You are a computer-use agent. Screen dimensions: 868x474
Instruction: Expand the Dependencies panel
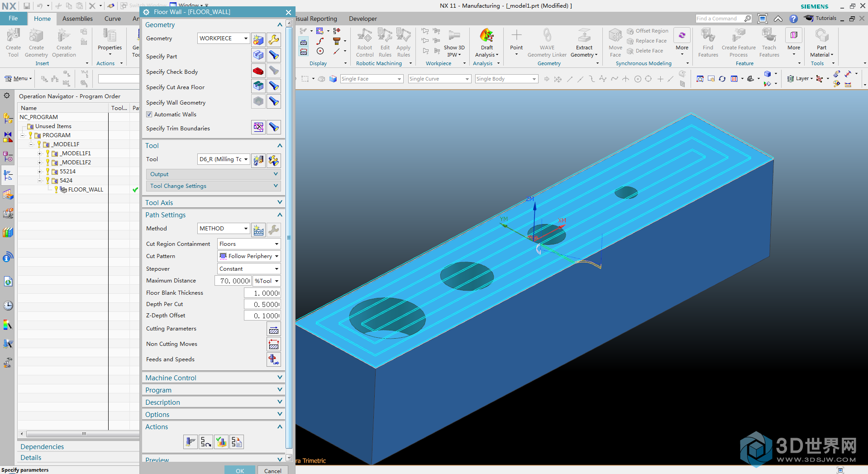point(78,446)
